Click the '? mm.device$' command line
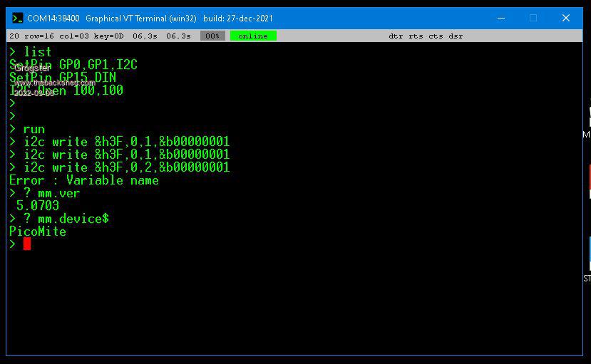This screenshot has height=364, width=591. (x=66, y=219)
